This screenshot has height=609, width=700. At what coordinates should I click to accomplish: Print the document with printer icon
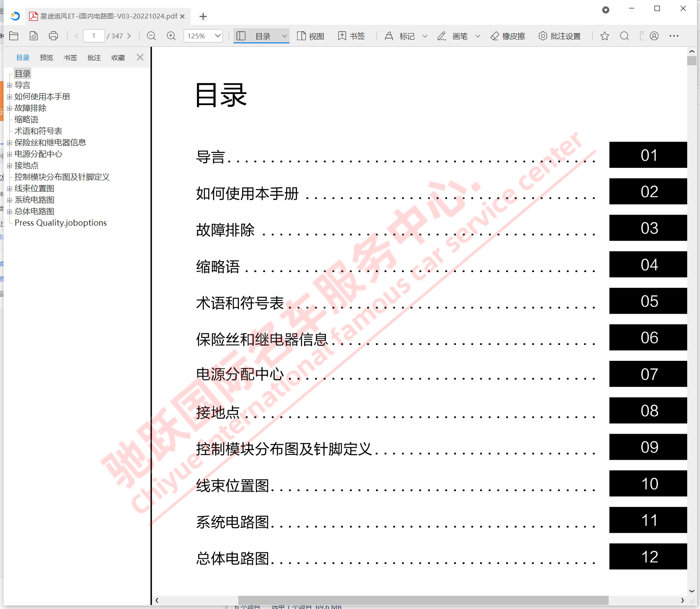(53, 36)
